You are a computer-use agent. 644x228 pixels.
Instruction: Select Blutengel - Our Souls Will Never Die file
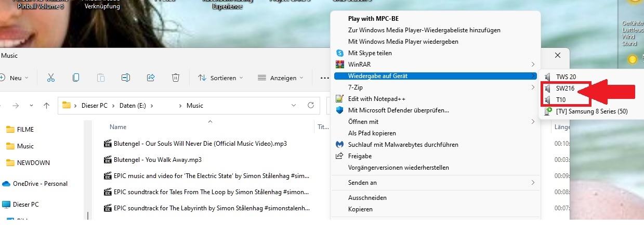(200, 143)
